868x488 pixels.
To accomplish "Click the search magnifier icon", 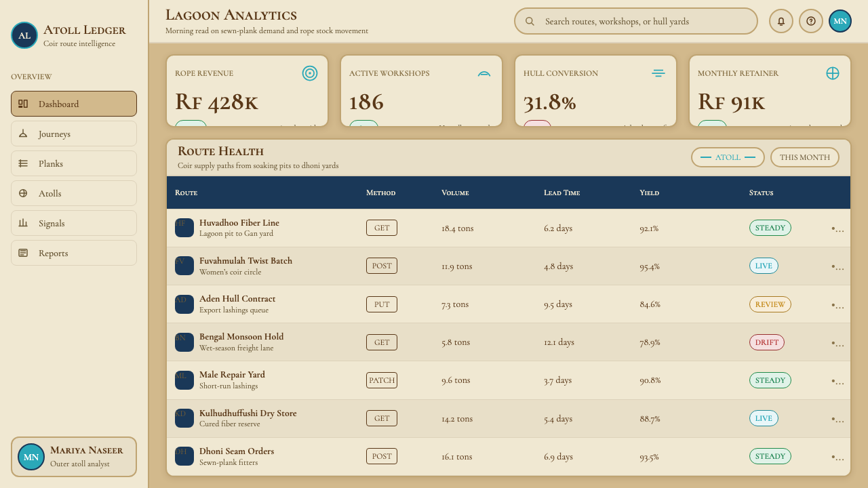I will point(530,21).
